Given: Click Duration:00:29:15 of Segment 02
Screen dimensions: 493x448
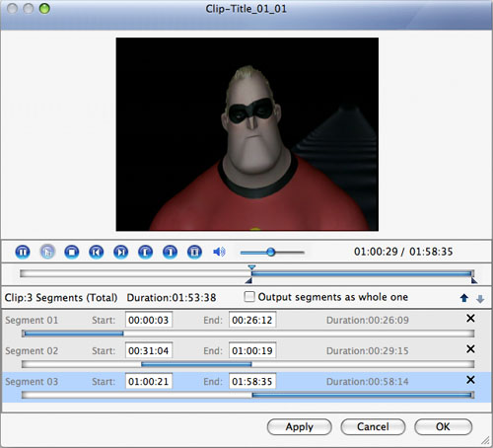Looking at the screenshot, I should coord(368,350).
